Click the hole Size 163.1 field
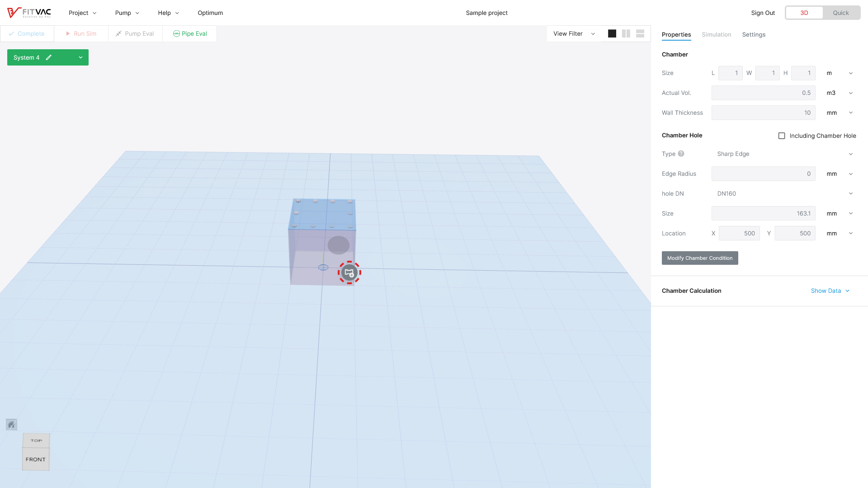This screenshot has width=868, height=488. pyautogui.click(x=763, y=213)
